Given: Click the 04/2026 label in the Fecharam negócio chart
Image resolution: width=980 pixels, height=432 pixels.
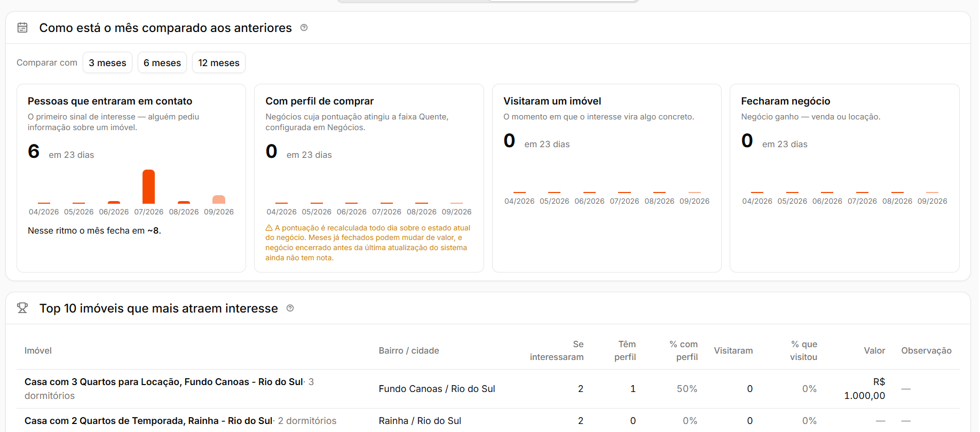Looking at the screenshot, I should coord(757,201).
